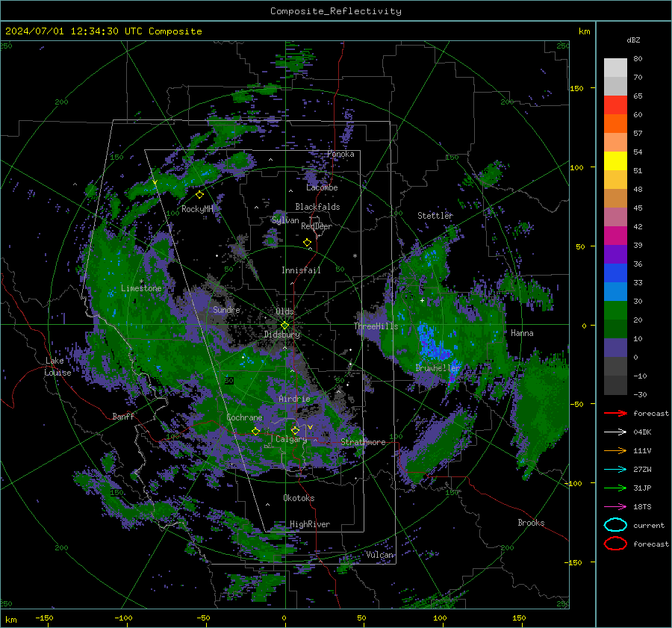Click the RockyMH map label
The image size is (672, 628).
click(197, 209)
